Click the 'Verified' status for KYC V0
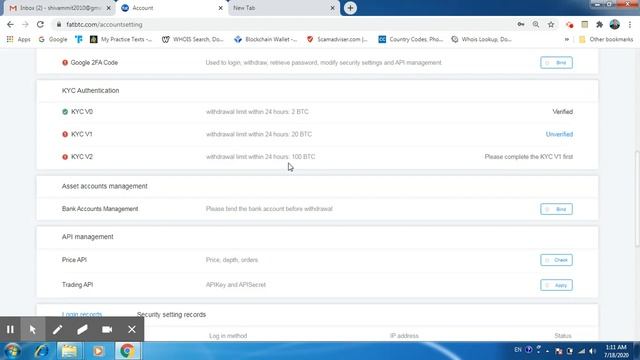This screenshot has width=640, height=360. click(x=562, y=111)
